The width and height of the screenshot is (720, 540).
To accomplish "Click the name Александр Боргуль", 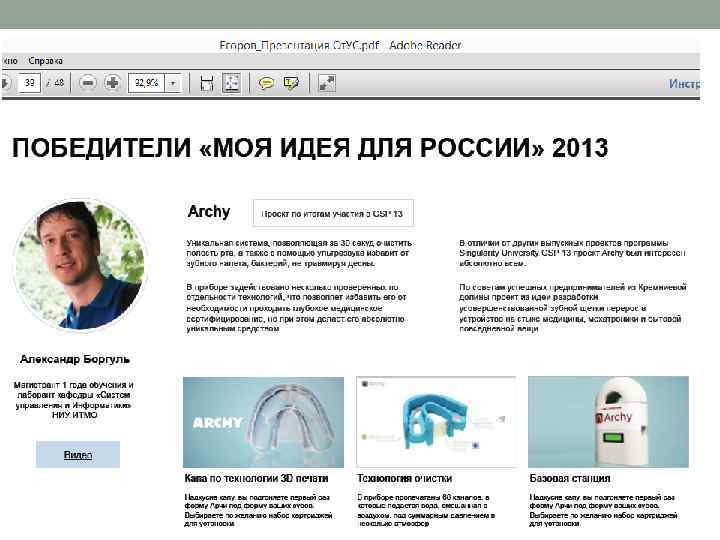I will click(x=75, y=359).
